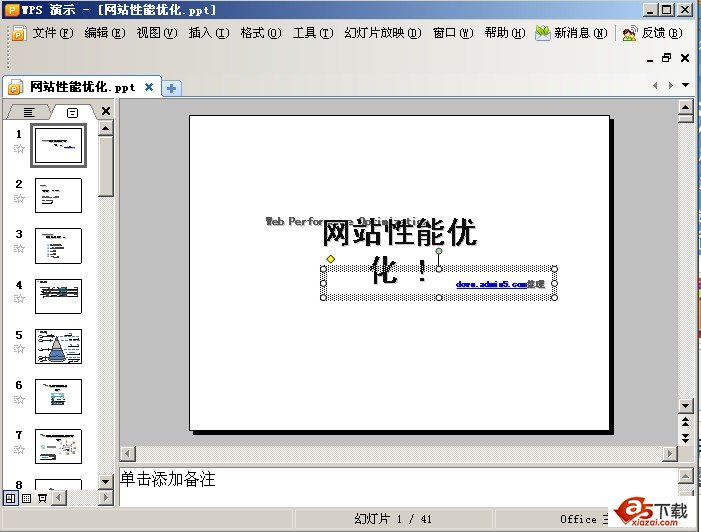Select the 网站性能优化.ppt document tab
Image resolution: width=701 pixels, height=532 pixels.
82,87
